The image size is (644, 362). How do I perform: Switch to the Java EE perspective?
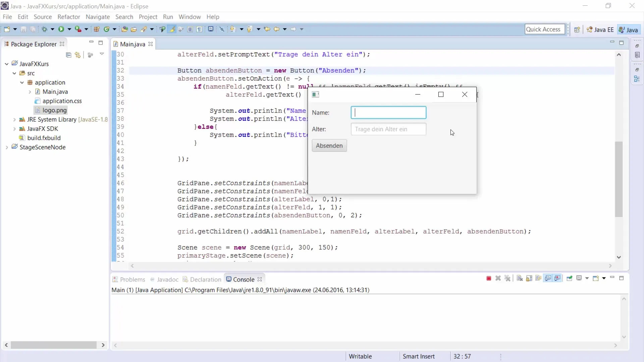(600, 29)
